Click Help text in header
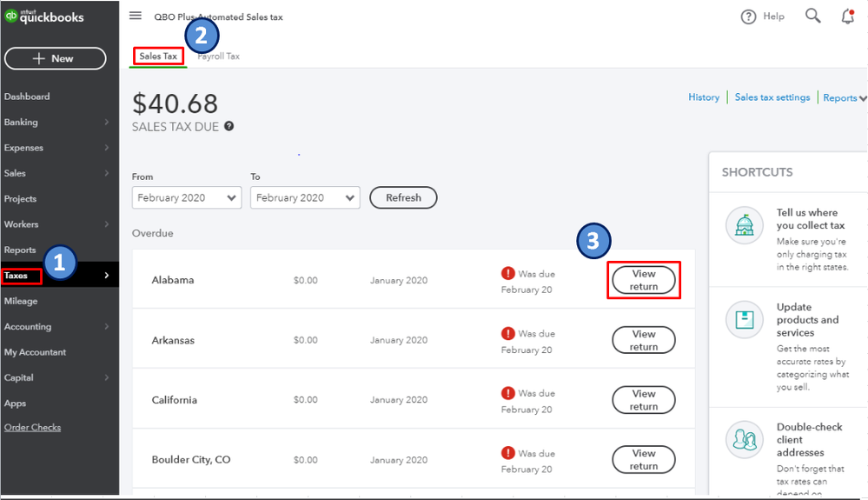The width and height of the screenshot is (868, 500). click(x=774, y=16)
